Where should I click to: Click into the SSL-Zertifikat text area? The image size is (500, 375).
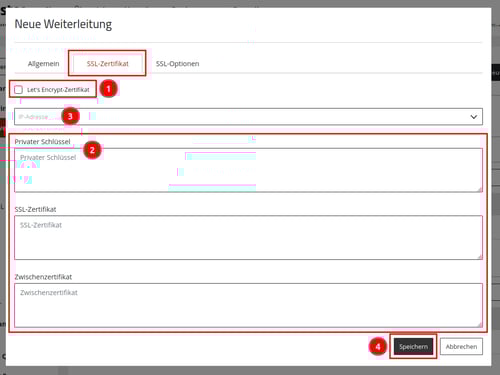point(248,238)
